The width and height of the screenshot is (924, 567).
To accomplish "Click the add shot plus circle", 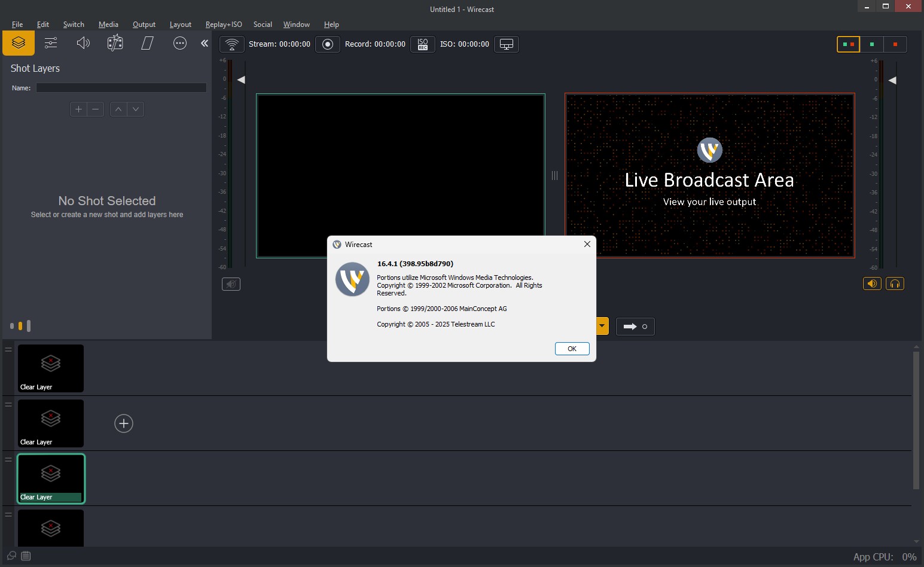I will coord(124,423).
